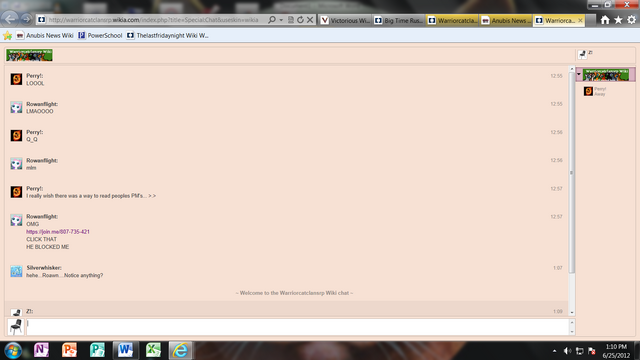The width and height of the screenshot is (640, 360).
Task: Open the join.me link in chat
Action: click(58, 231)
